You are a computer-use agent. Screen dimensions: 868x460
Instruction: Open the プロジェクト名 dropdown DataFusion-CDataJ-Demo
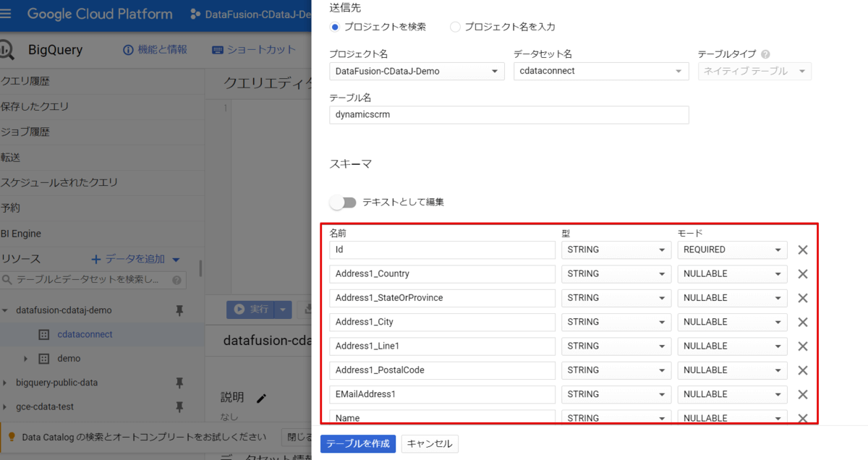[x=417, y=71]
